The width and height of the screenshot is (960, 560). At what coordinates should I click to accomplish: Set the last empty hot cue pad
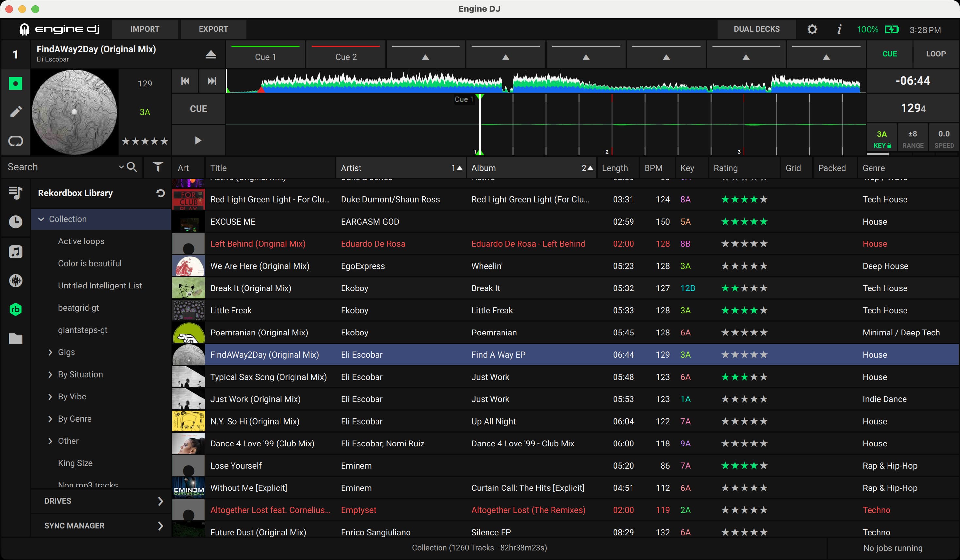coord(826,55)
